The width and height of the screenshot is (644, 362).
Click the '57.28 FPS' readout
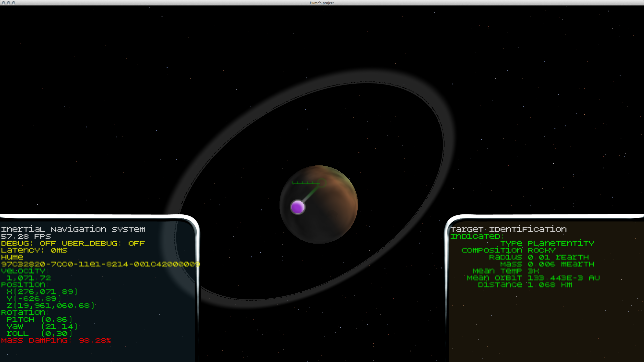[26, 236]
